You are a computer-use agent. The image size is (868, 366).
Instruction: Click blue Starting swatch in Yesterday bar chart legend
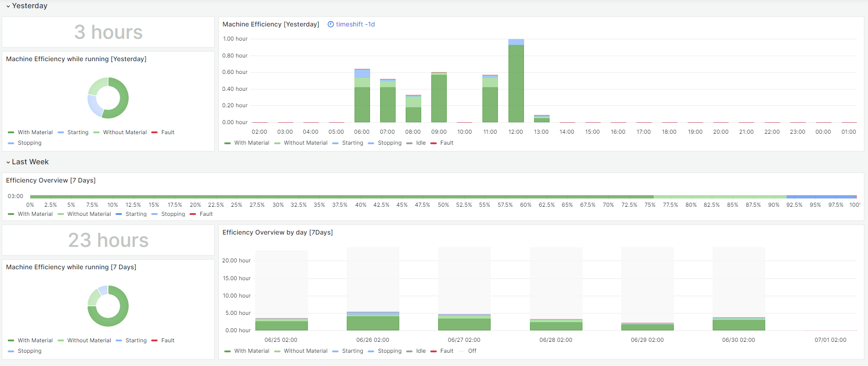pos(335,143)
